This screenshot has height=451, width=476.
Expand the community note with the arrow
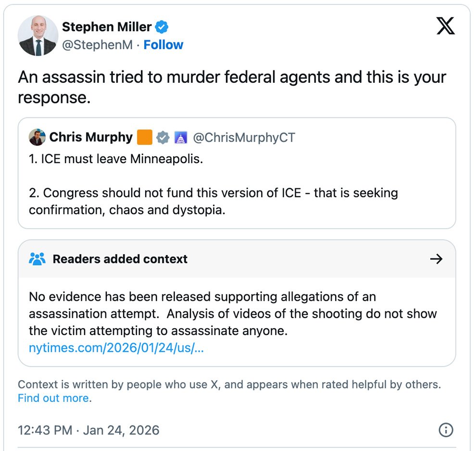tap(436, 259)
